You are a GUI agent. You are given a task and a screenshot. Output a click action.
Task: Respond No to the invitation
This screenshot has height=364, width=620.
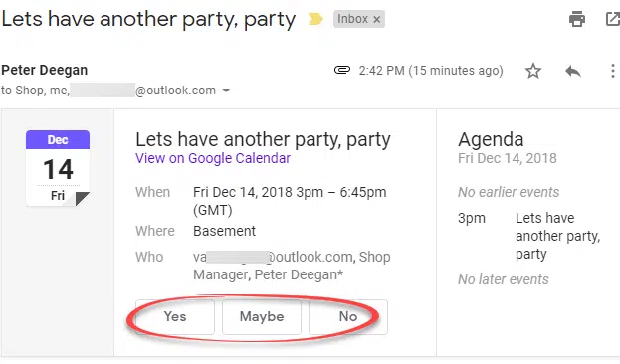348,316
